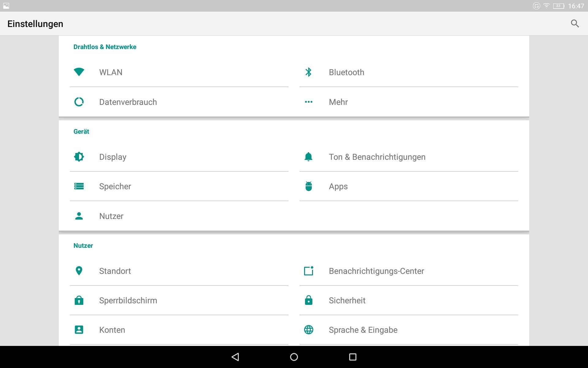Tap the Speicher storage icon
This screenshot has width=588, height=368.
point(79,186)
